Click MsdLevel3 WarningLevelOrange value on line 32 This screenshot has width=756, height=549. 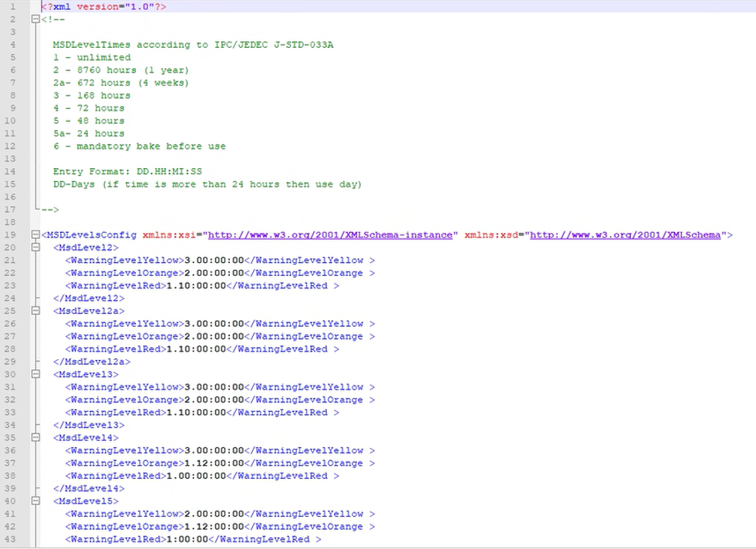(x=214, y=400)
